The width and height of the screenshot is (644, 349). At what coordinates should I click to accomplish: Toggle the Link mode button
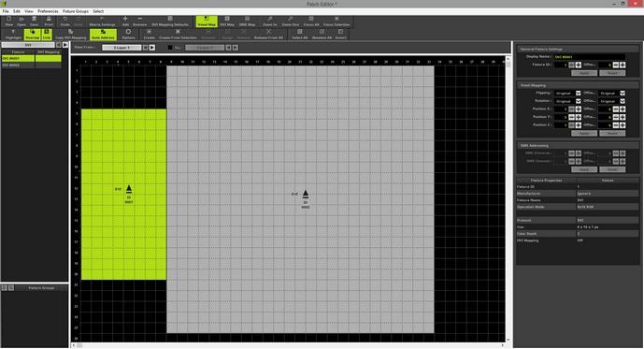tap(47, 34)
